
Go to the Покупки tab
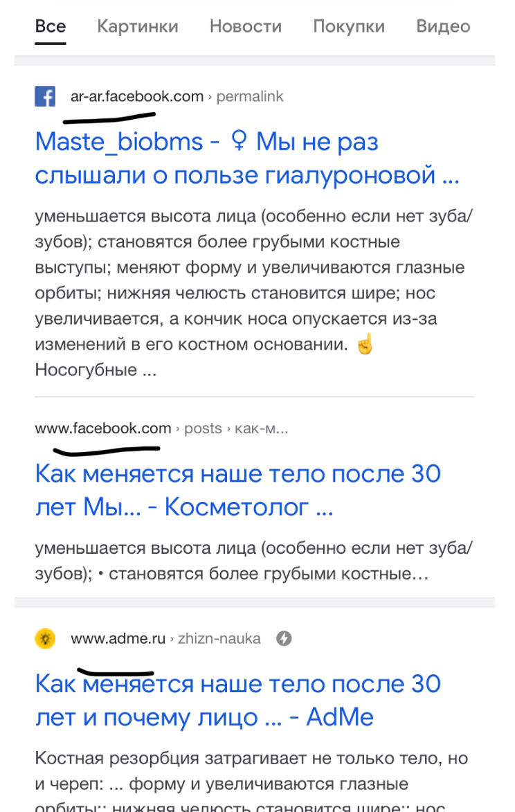[349, 26]
